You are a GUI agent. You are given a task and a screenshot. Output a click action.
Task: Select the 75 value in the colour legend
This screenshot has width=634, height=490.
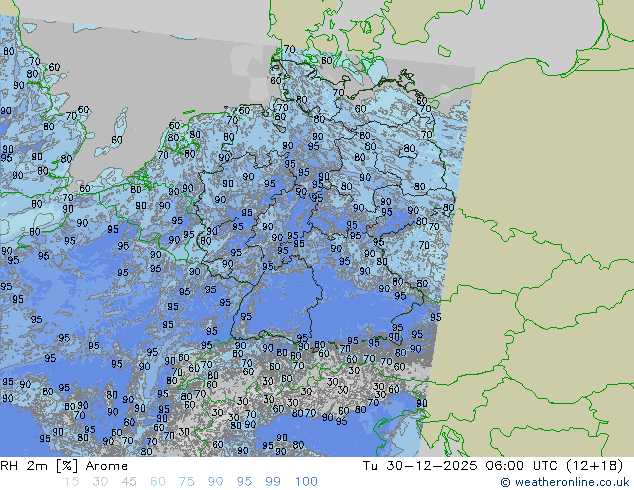coord(186,482)
